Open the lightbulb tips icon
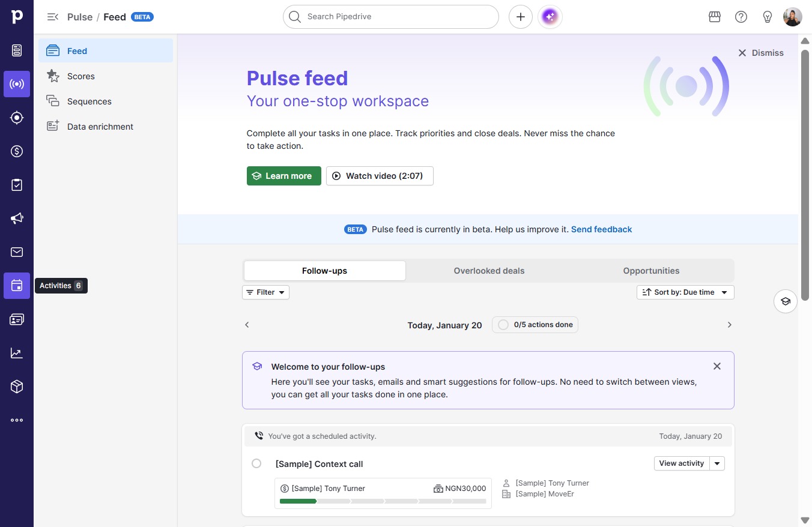Image resolution: width=812 pixels, height=527 pixels. [768, 17]
